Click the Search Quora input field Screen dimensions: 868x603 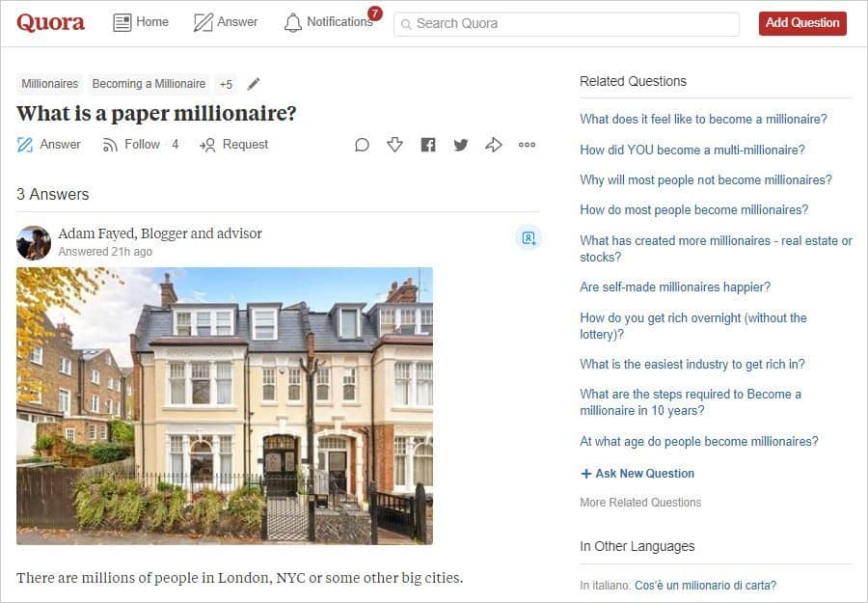[566, 24]
